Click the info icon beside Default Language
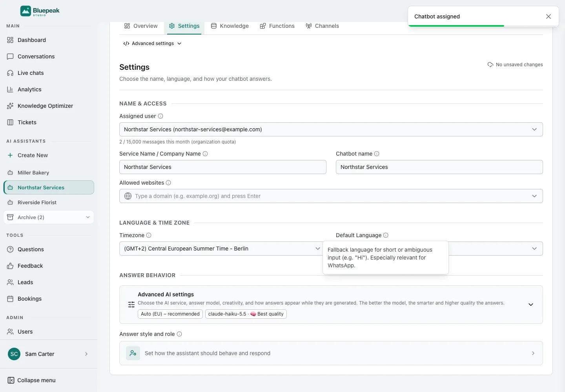The image size is (565, 392). coord(386,235)
